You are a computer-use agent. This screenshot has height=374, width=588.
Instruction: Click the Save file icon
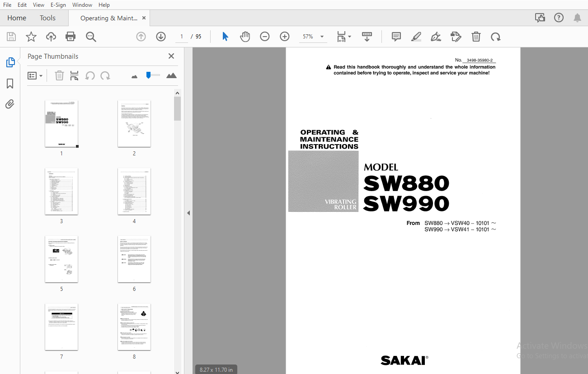11,37
